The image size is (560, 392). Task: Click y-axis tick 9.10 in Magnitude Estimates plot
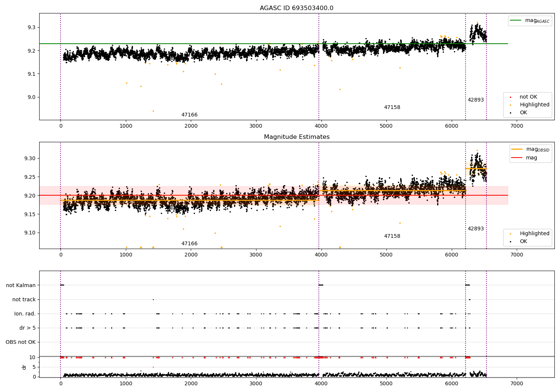30,233
